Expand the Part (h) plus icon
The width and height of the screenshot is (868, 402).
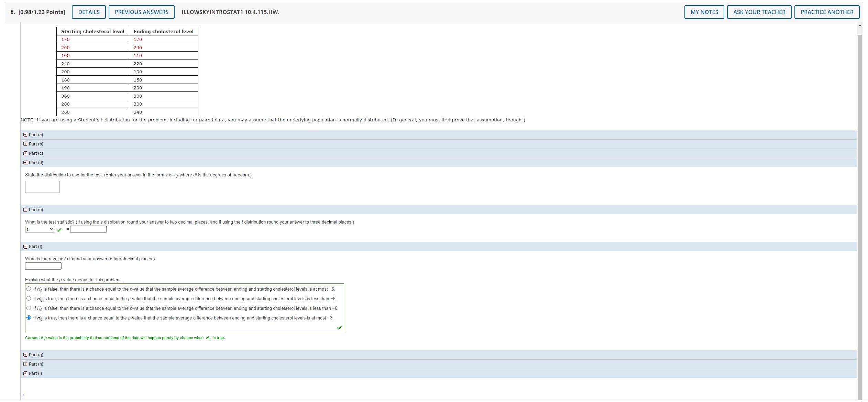pyautogui.click(x=25, y=364)
